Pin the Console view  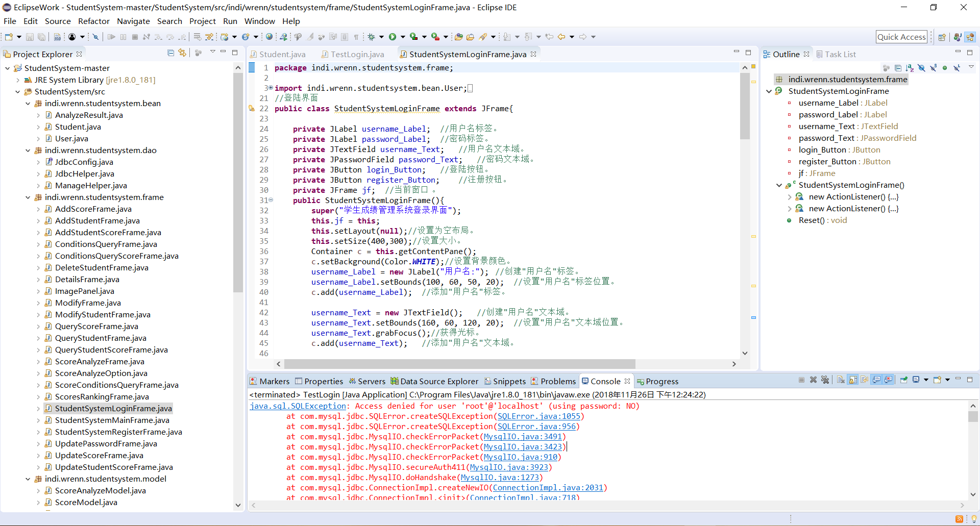point(903,380)
